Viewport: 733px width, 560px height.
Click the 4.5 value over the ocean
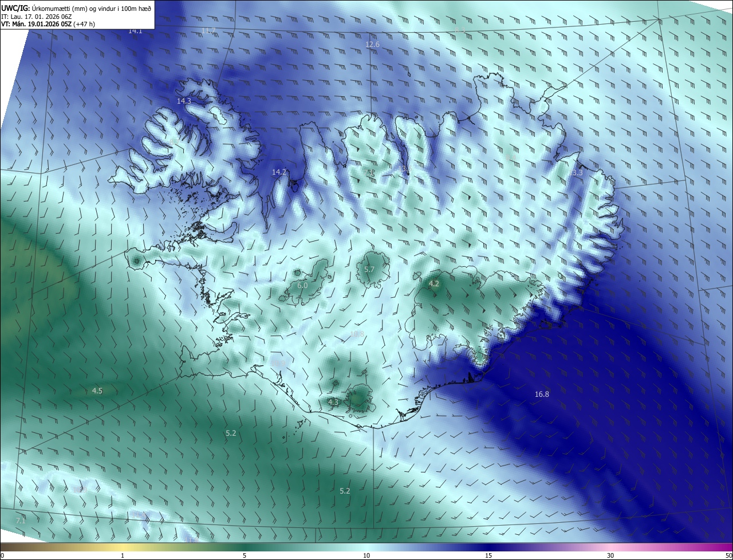(x=97, y=391)
